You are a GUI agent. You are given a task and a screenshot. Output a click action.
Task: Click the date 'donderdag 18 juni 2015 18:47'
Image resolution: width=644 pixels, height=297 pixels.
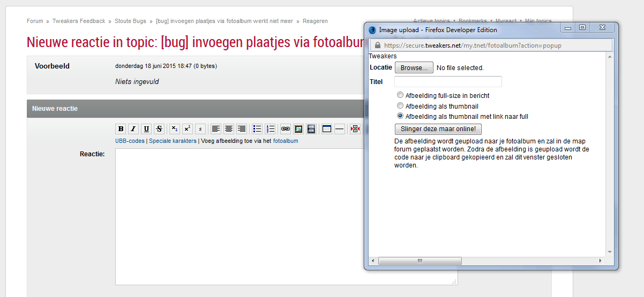[153, 66]
